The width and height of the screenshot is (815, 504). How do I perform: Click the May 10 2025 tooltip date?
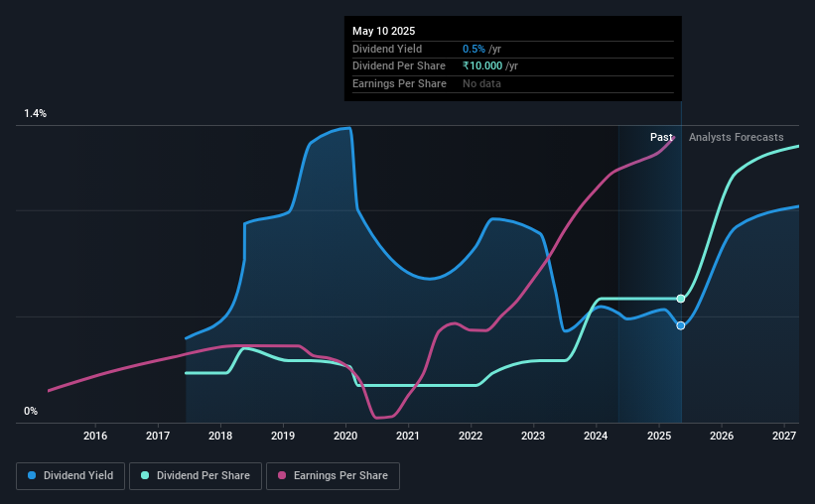click(383, 31)
